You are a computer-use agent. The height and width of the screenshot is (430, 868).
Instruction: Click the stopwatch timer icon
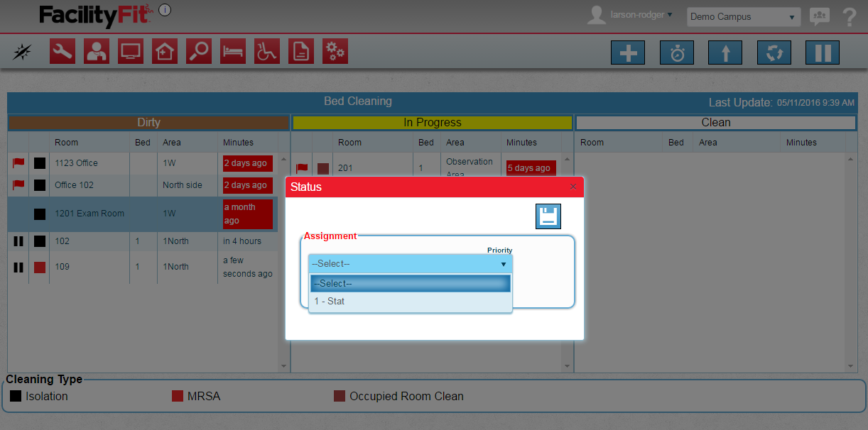(677, 53)
